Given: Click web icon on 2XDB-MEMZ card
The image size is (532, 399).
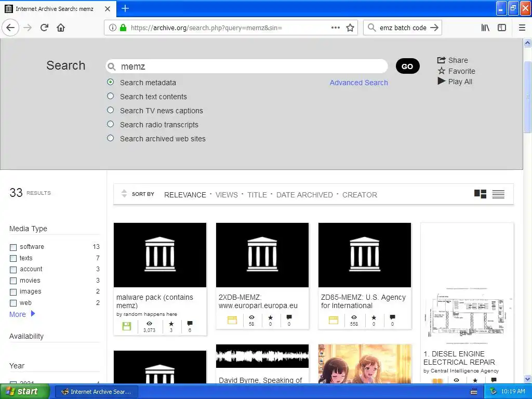Looking at the screenshot, I should (232, 320).
